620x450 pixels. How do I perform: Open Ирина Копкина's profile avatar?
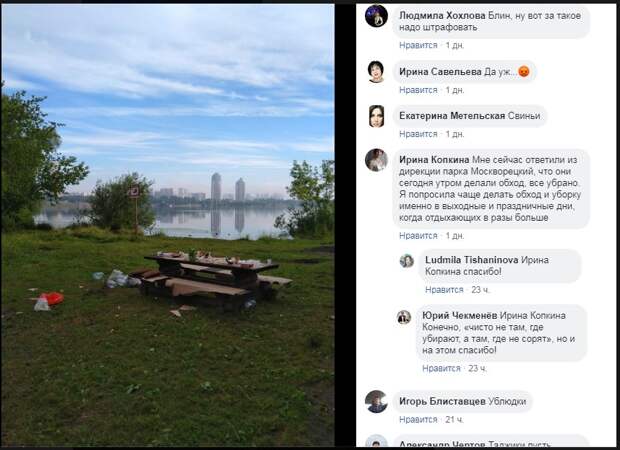tap(376, 160)
